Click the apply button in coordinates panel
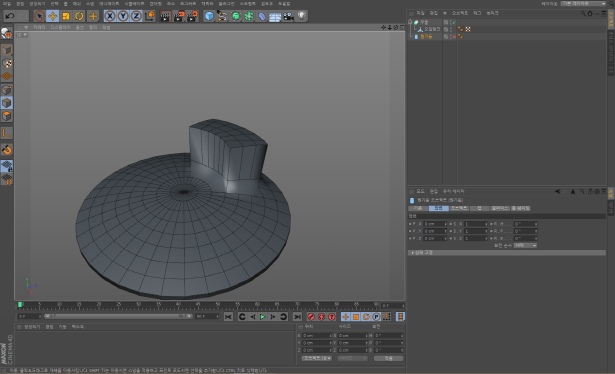This screenshot has height=374, width=615. pyautogui.click(x=388, y=358)
